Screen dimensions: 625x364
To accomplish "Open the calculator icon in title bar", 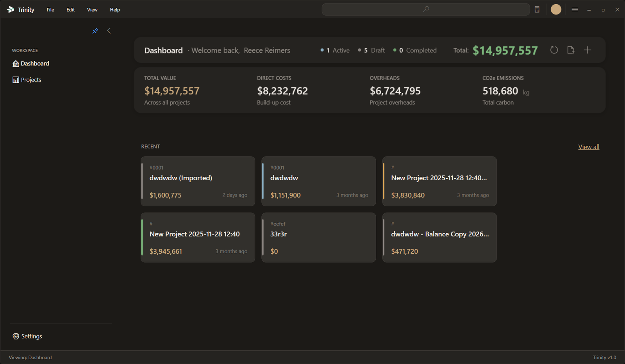I will 537,9.
